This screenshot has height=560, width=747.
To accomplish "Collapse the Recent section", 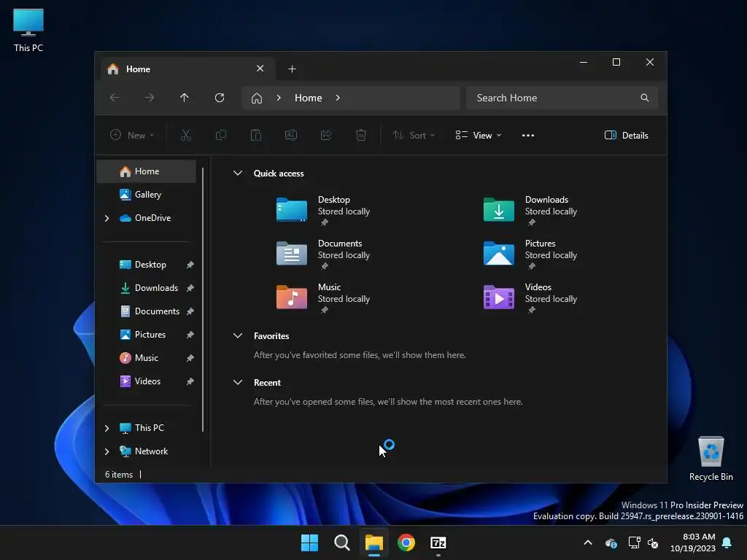I will pos(238,382).
